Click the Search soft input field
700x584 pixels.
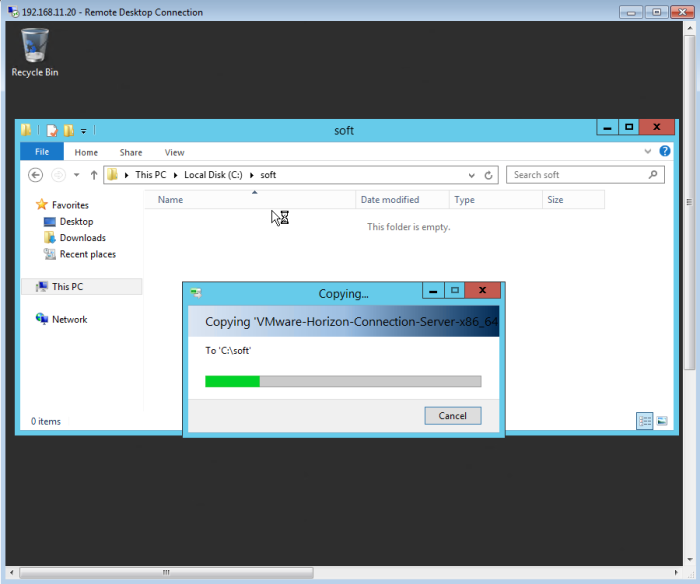click(x=575, y=175)
